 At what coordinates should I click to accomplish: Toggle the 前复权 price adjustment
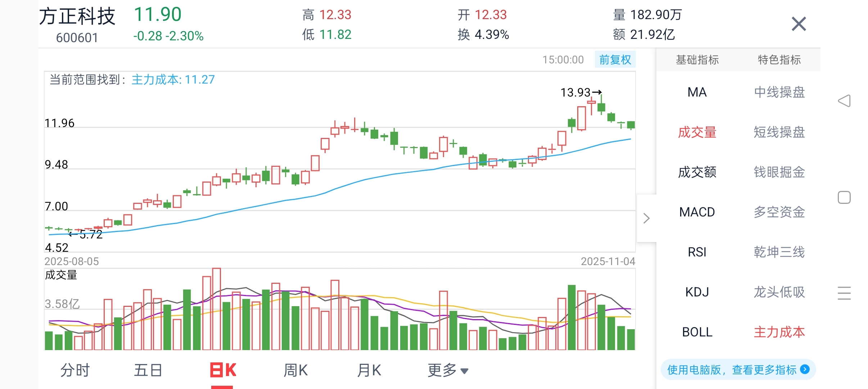(x=615, y=60)
